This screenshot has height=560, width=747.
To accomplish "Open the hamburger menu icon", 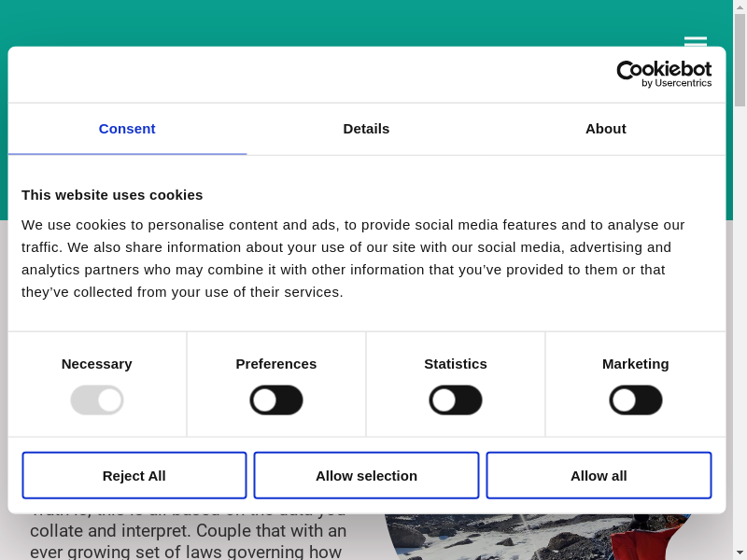I will click(x=695, y=41).
